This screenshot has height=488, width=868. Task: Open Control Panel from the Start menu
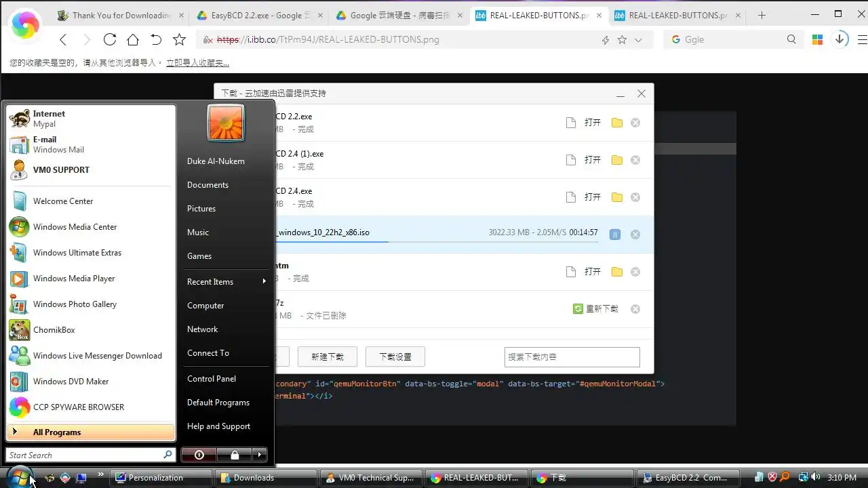(212, 379)
